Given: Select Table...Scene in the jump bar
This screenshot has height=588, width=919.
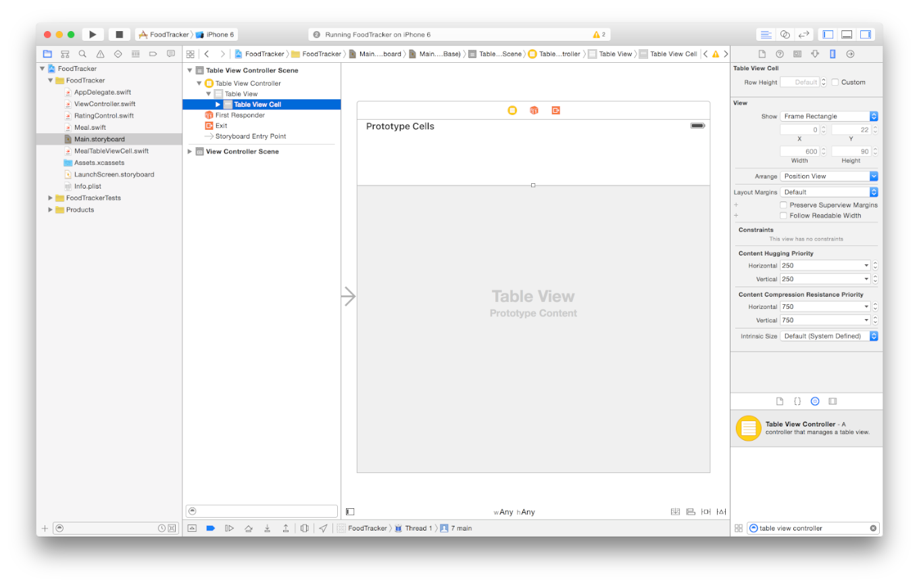Looking at the screenshot, I should [495, 53].
